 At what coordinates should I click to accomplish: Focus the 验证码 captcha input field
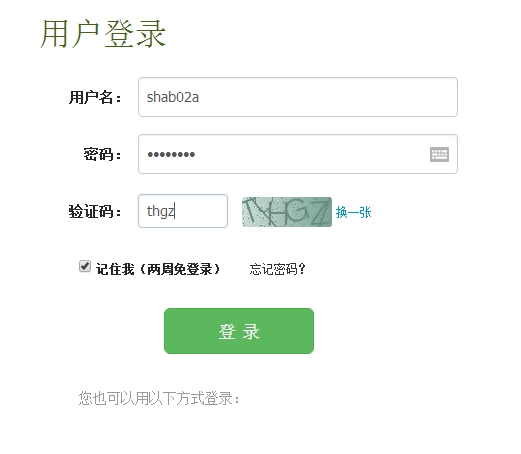coord(183,211)
